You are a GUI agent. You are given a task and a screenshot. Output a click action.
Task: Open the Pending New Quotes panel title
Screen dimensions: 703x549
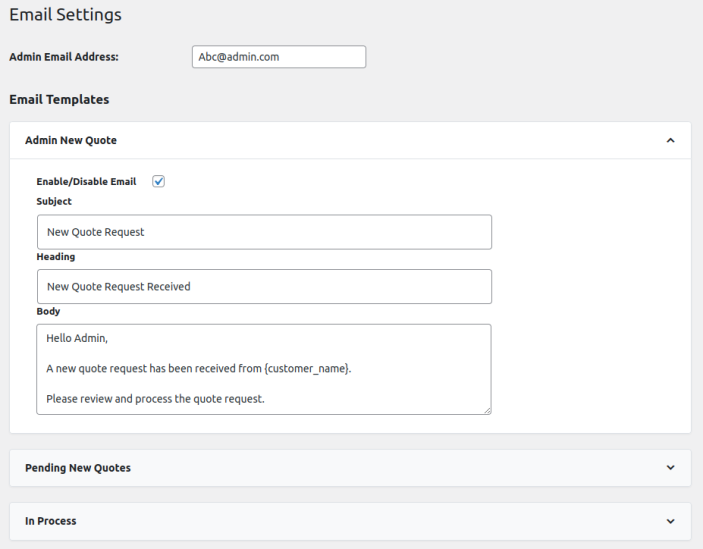[77, 468]
